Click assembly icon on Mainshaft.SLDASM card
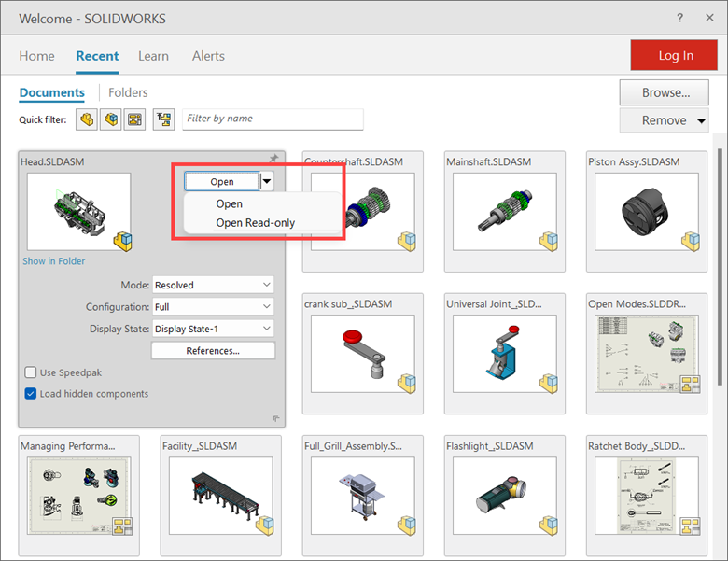The image size is (728, 561). click(x=549, y=241)
